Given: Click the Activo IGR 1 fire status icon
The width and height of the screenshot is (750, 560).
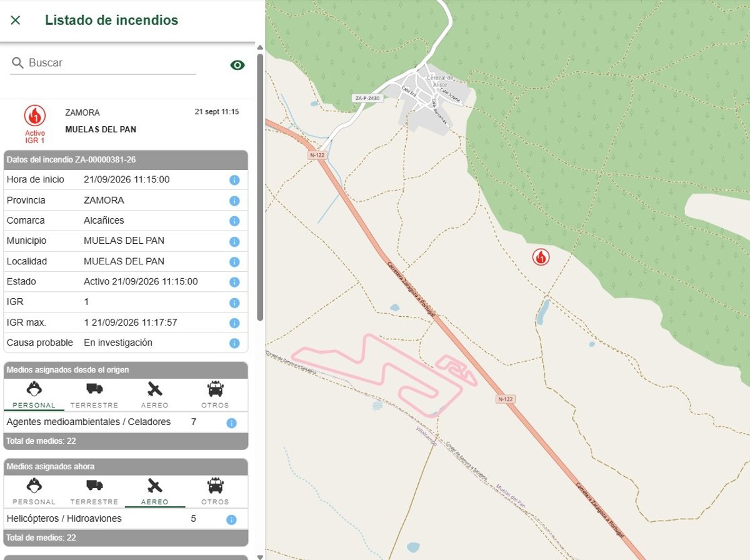Looking at the screenshot, I should [35, 124].
